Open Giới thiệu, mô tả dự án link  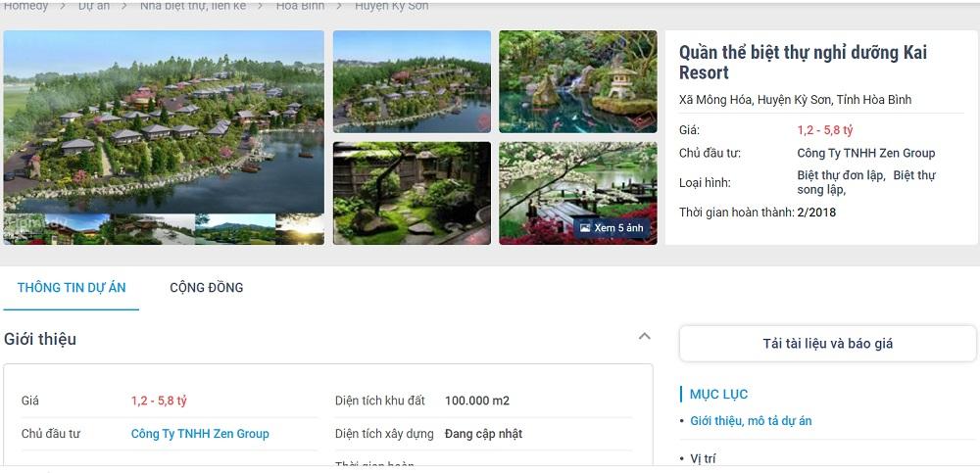tap(751, 420)
